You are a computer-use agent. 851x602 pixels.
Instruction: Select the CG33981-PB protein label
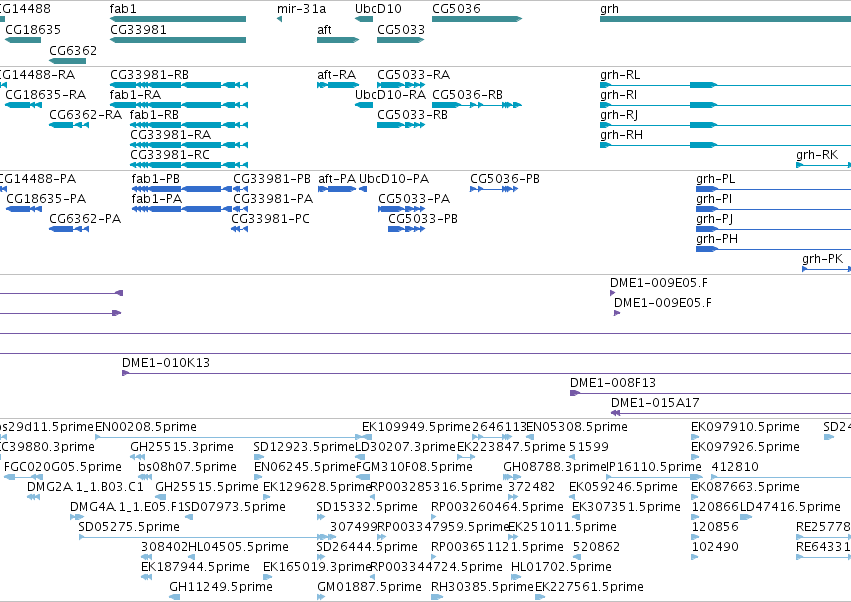click(272, 179)
